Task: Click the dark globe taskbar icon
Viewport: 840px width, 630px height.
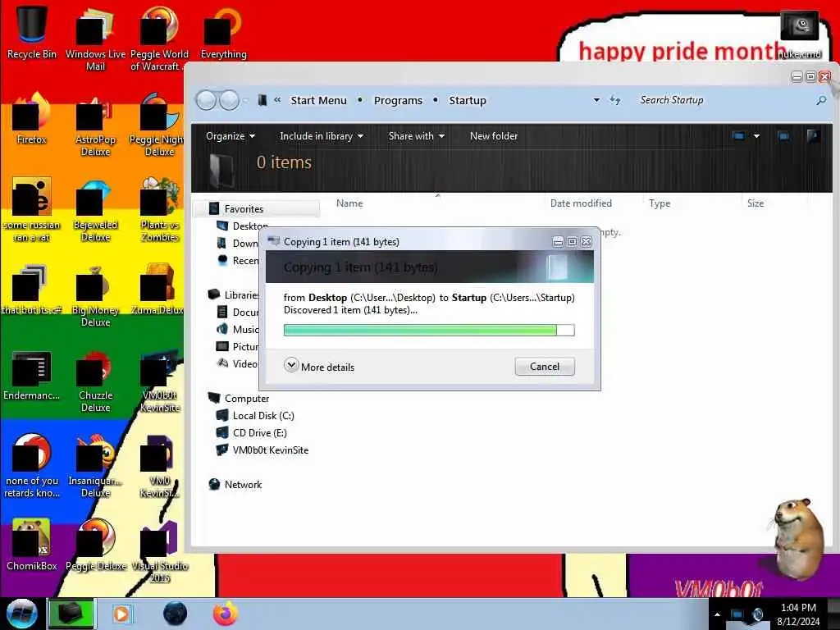Action: 175,614
